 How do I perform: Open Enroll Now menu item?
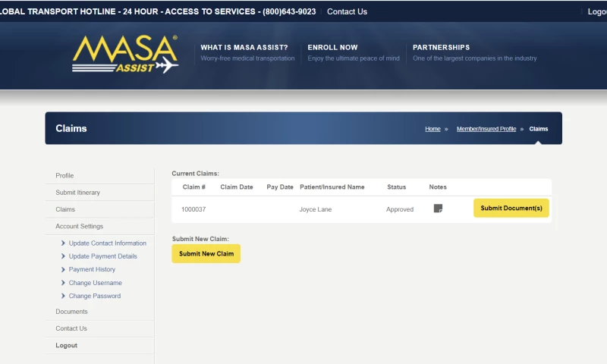(332, 48)
